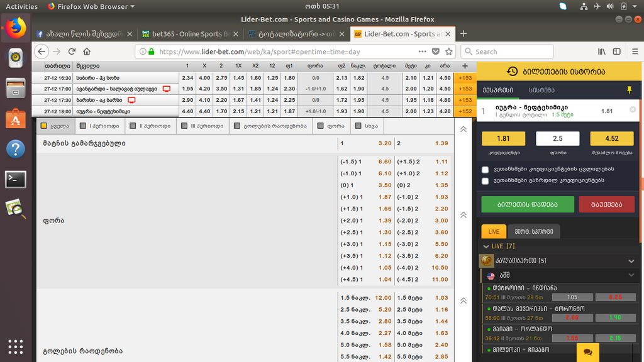Open the ვირტ. სპორტი tab
This screenshot has height=362, width=644.
click(534, 231)
